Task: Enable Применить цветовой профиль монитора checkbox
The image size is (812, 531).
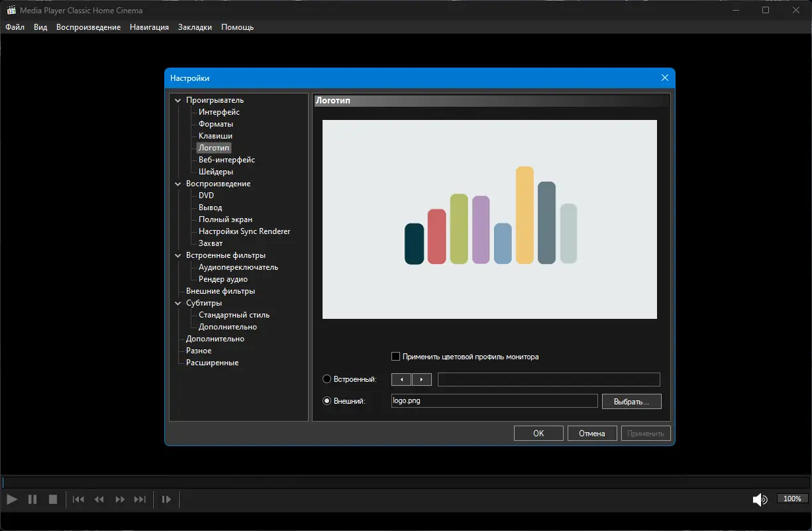Action: coord(396,357)
